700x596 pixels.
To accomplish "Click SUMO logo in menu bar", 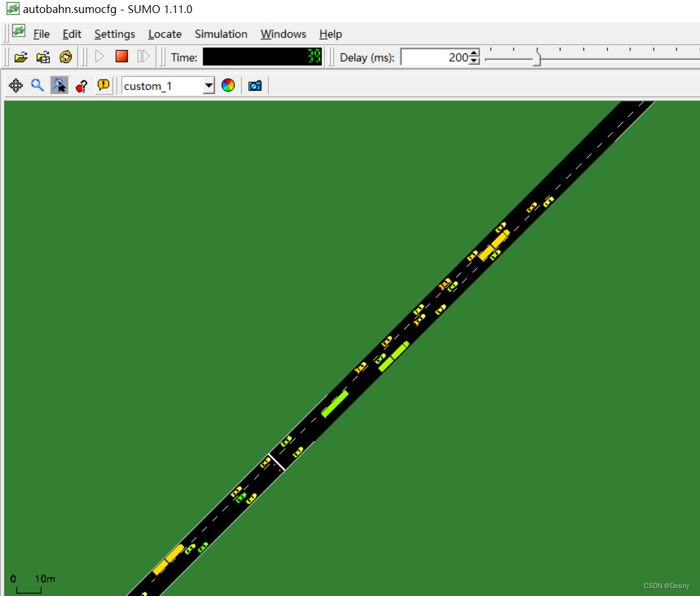I will pos(19,31).
